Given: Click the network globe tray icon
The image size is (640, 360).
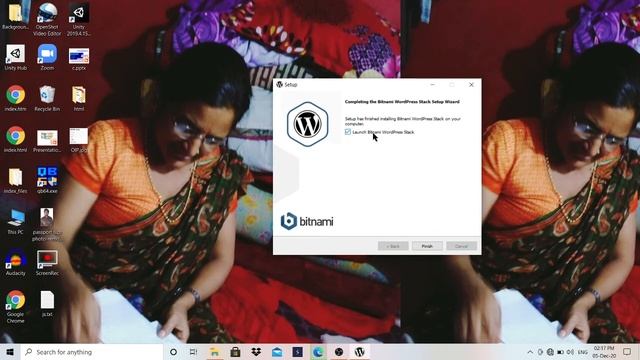Looking at the screenshot, I should coord(550,352).
